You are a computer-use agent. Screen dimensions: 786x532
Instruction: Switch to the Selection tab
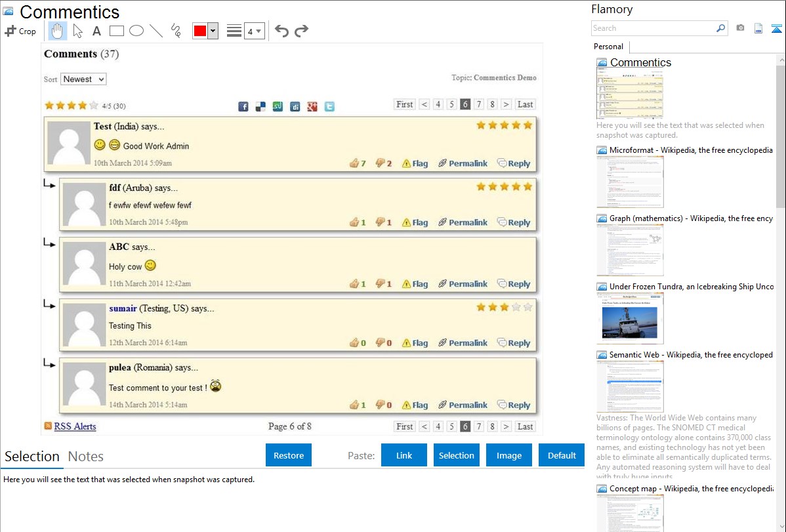(x=32, y=457)
